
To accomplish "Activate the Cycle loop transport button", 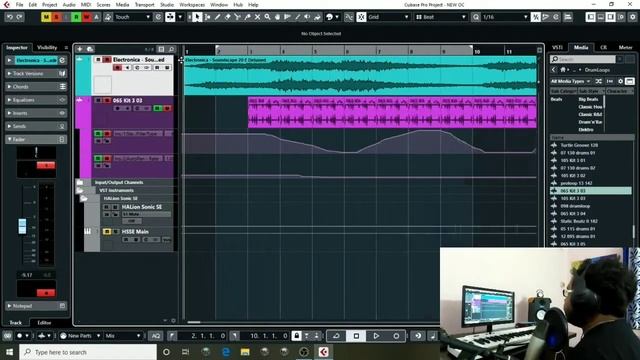I will pyautogui.click(x=336, y=336).
